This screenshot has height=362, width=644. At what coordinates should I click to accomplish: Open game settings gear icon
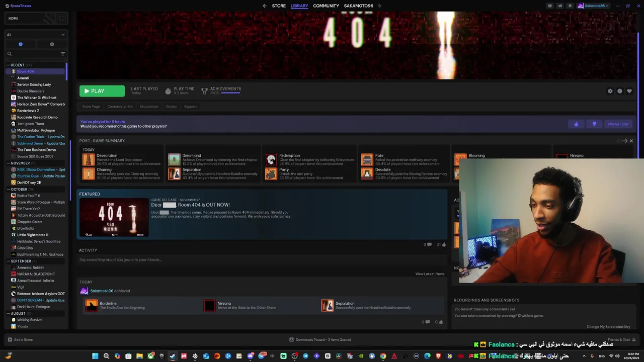tap(610, 91)
